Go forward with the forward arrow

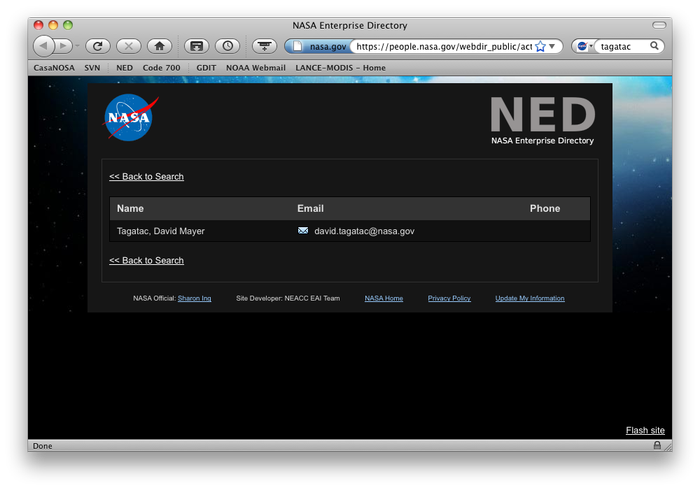pos(63,46)
